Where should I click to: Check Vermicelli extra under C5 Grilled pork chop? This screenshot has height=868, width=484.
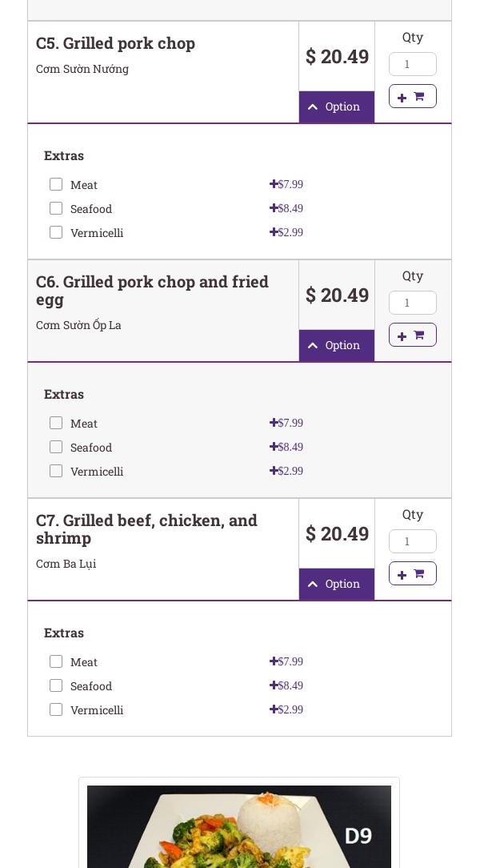(x=56, y=232)
